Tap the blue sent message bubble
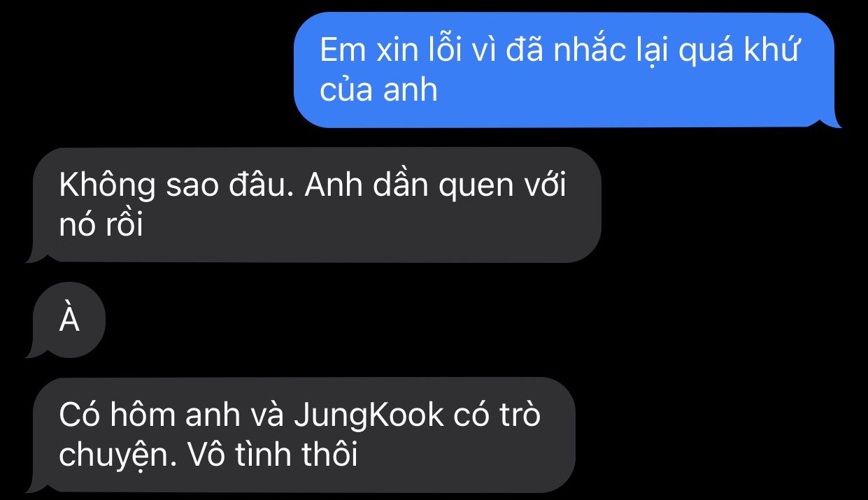 pyautogui.click(x=565, y=70)
